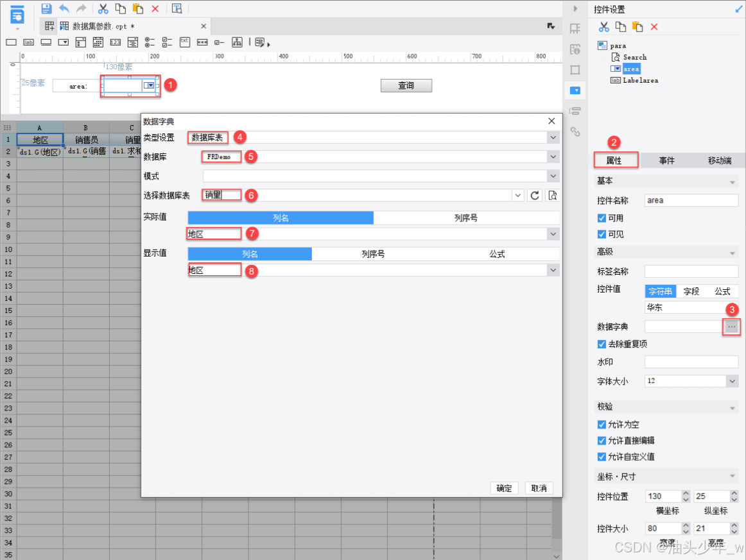Click the 水印 input field

[x=691, y=362]
